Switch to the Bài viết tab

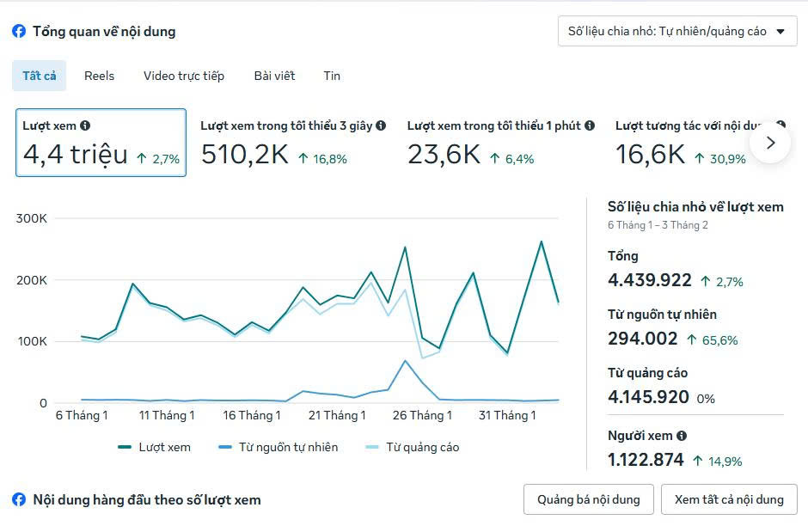pyautogui.click(x=275, y=76)
